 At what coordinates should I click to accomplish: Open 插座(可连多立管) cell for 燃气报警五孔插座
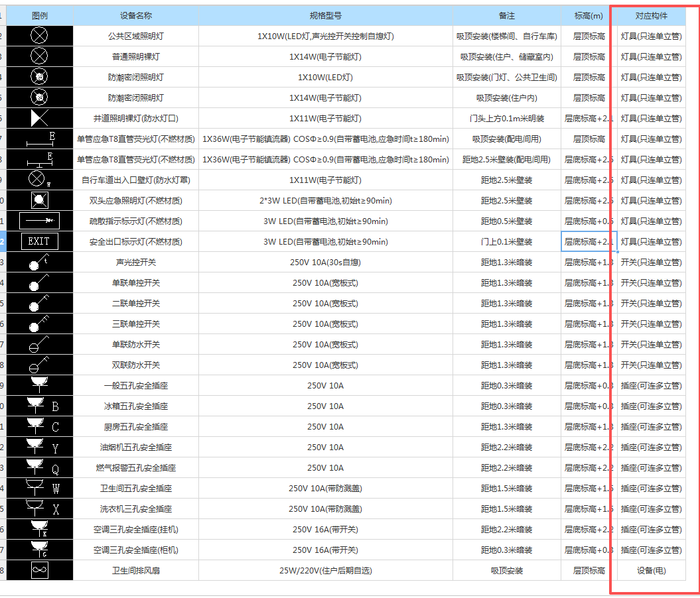coord(651,467)
